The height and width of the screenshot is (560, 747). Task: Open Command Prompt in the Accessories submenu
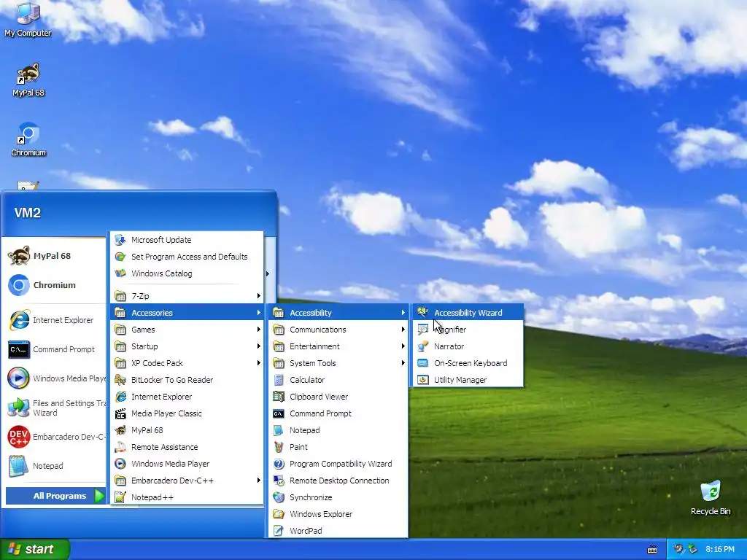(338, 413)
